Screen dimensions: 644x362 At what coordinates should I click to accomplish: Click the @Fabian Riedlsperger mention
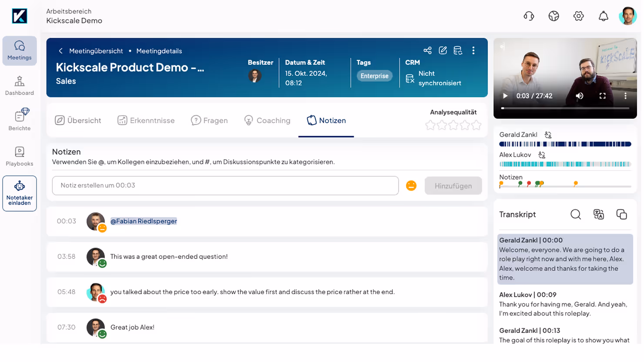(144, 221)
